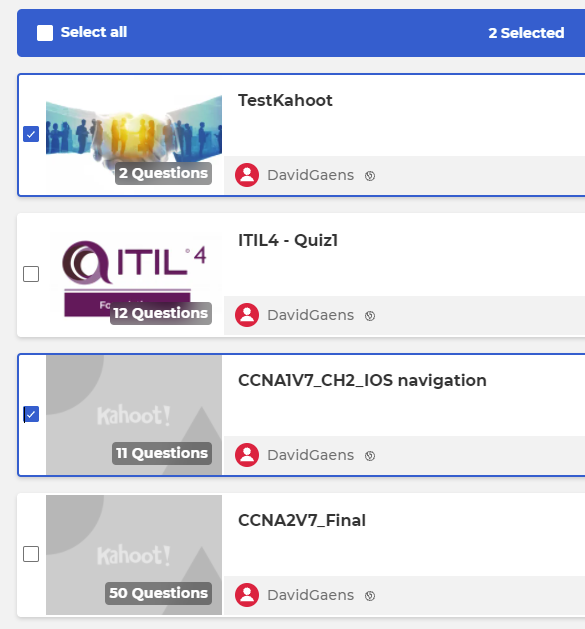Uncheck the TestKahoot checkbox
Screen dimensions: 585x629
(31, 134)
